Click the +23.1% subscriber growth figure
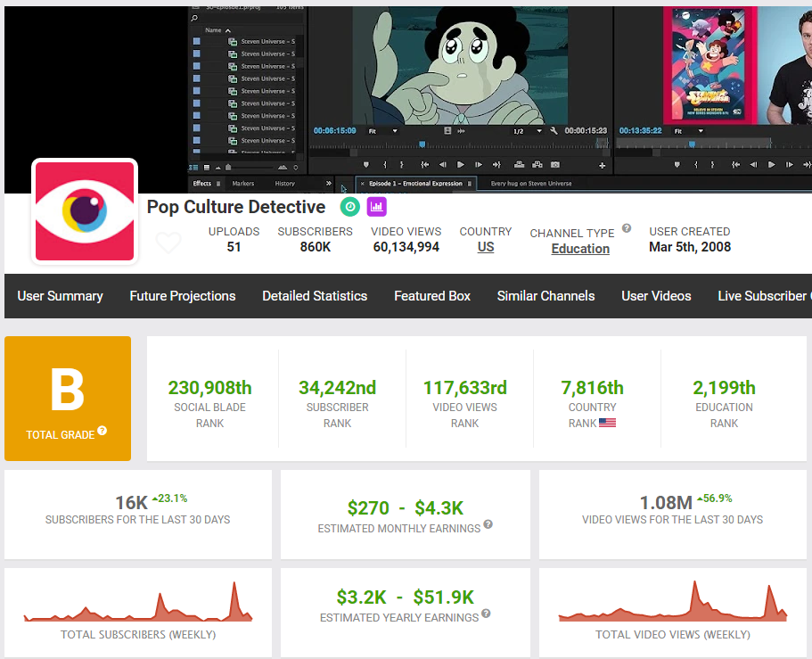The image size is (812, 659). (170, 498)
